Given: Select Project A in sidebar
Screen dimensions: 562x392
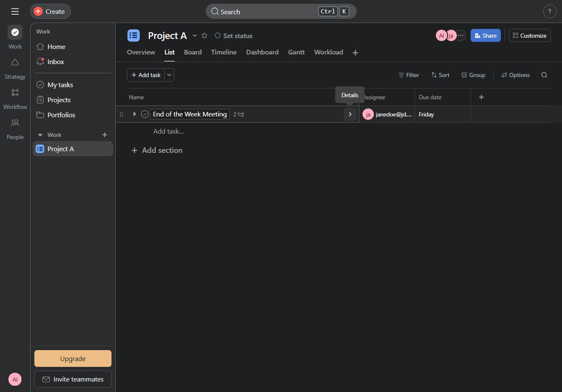Looking at the screenshot, I should [73, 149].
